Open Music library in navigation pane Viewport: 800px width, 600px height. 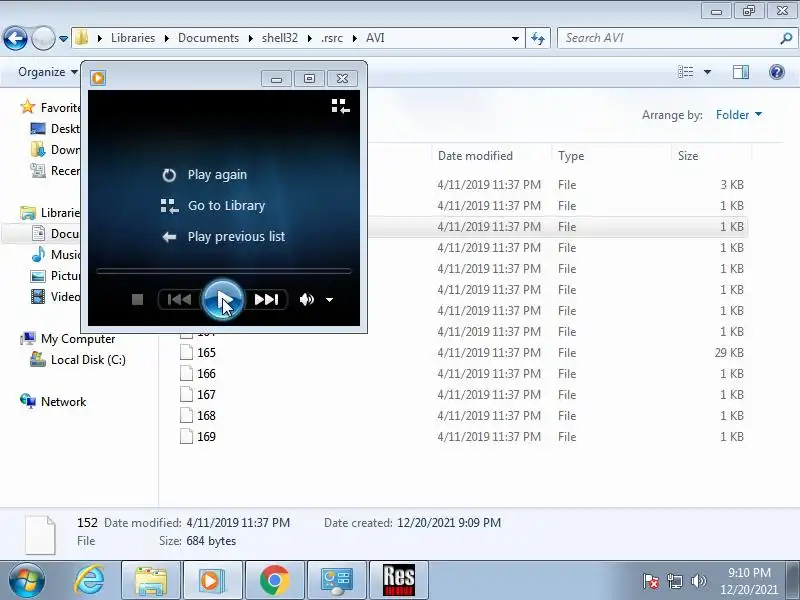[x=55, y=255]
